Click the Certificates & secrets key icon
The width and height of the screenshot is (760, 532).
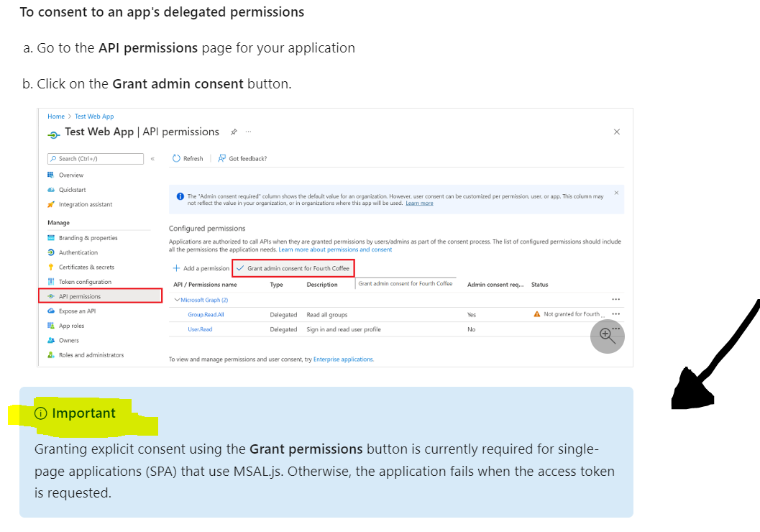tap(51, 267)
